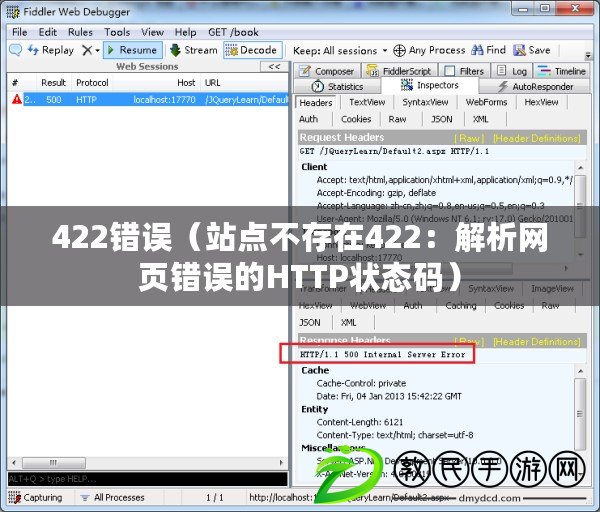Select request WebForms inspector tab
Image resolution: width=600 pixels, height=512 pixels.
point(486,102)
